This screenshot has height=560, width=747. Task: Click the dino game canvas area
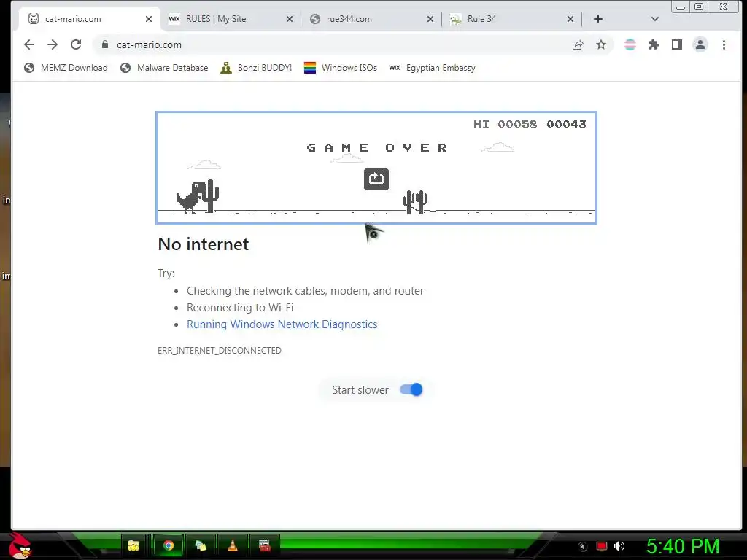[x=376, y=167]
